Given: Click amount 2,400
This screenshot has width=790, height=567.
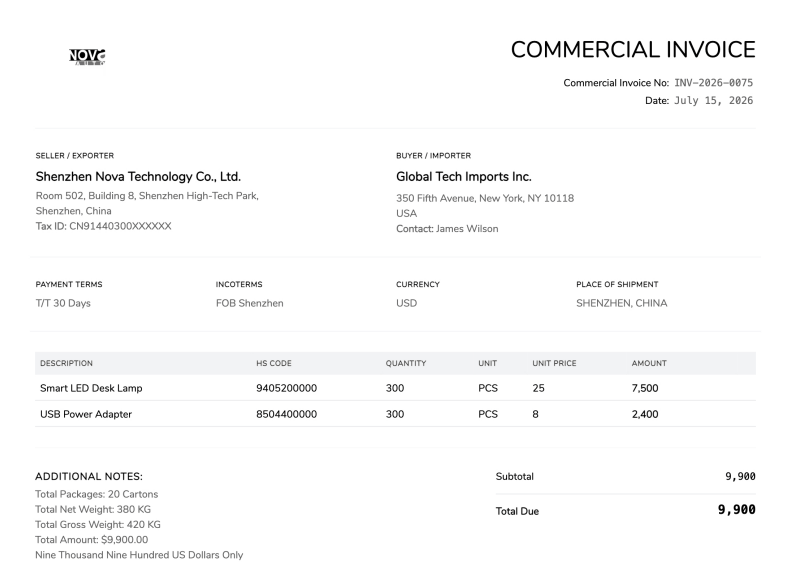Looking at the screenshot, I should (x=645, y=414).
